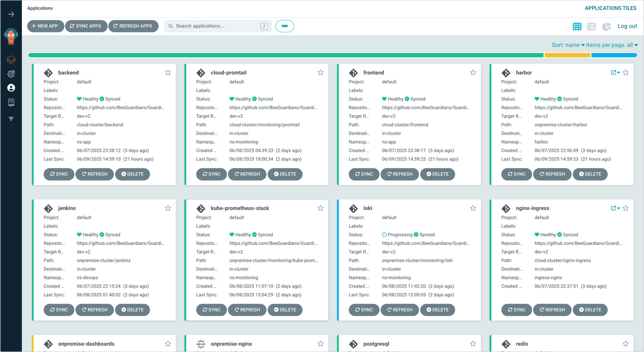Screen dimensions: 644x352
Task: Click the git icon of harbor app
Action: point(506,73)
